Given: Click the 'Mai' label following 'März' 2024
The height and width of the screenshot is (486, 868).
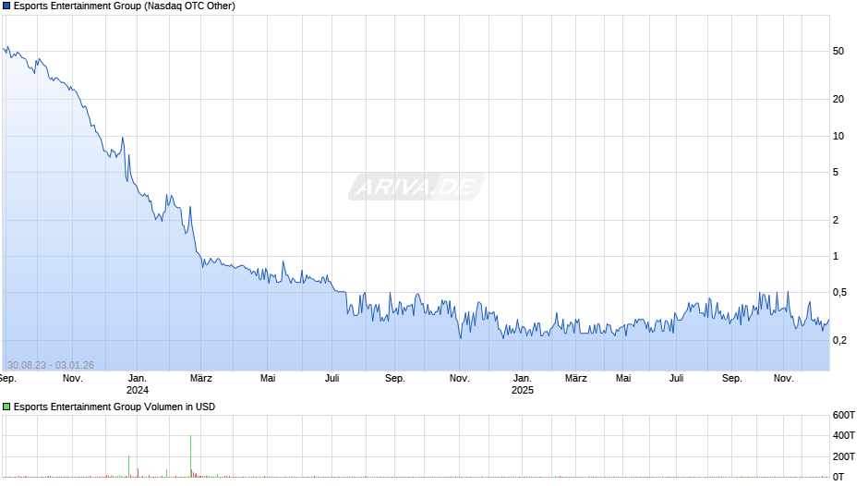Looking at the screenshot, I should coord(268,379).
